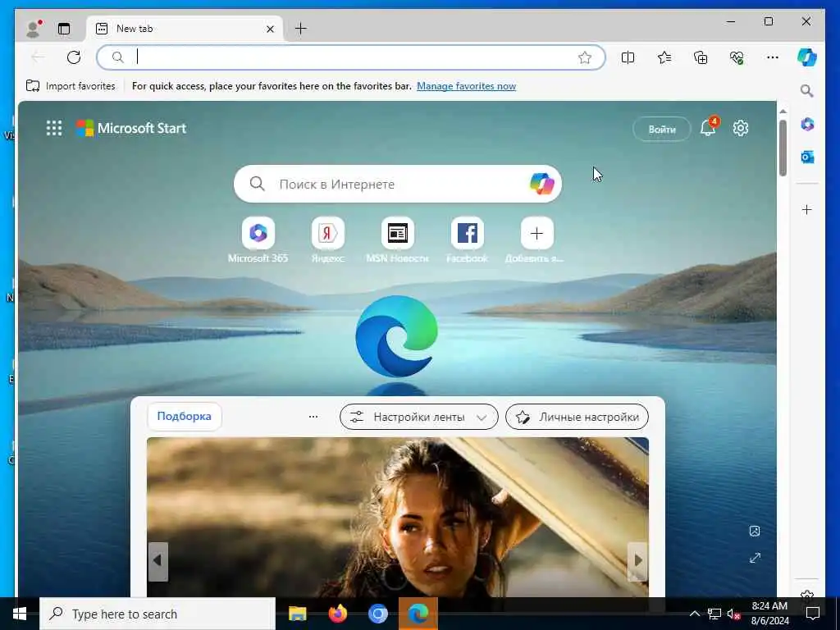This screenshot has height=630, width=840.
Task: Add a sidebar app with plus
Action: [807, 209]
